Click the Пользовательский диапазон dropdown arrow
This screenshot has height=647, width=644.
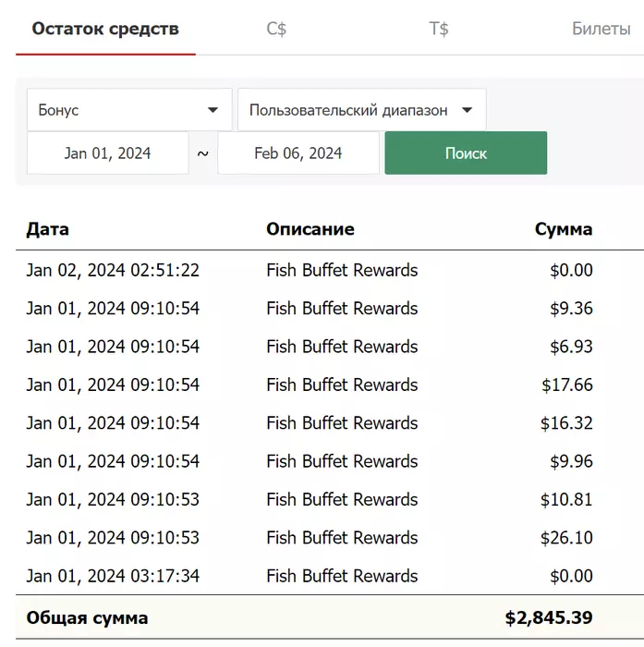(x=467, y=110)
